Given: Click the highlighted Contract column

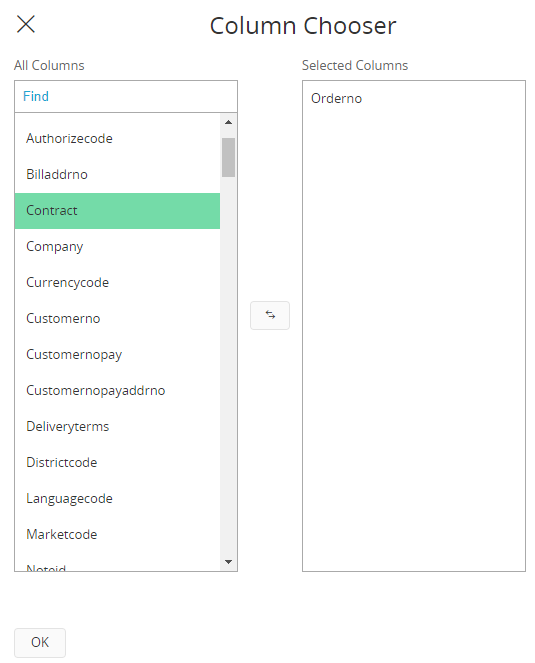Looking at the screenshot, I should tap(117, 211).
